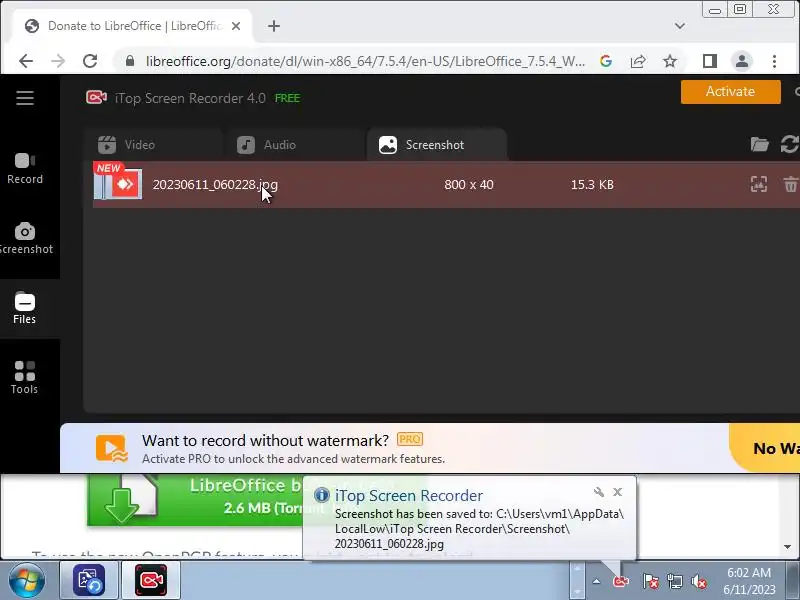Image resolution: width=800 pixels, height=600 pixels.
Task: Go back in the browser
Action: 26,61
